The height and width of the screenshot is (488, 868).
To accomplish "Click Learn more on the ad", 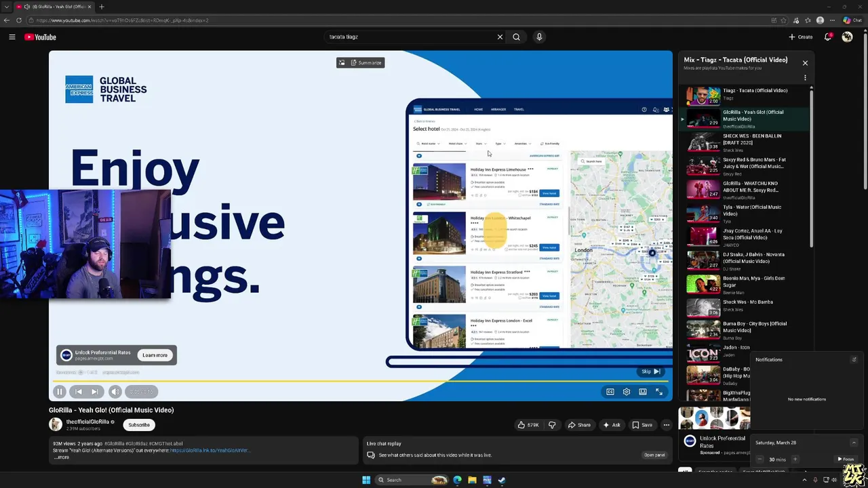I will pos(155,355).
